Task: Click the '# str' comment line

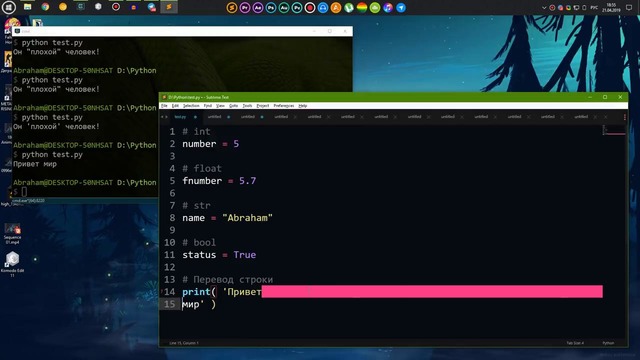Action: [x=196, y=205]
